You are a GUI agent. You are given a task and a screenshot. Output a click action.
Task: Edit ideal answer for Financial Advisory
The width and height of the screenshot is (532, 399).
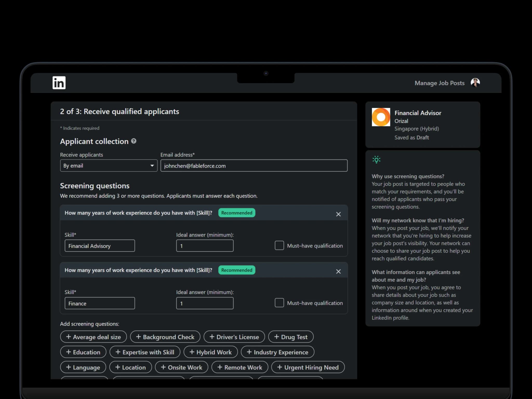tap(205, 246)
